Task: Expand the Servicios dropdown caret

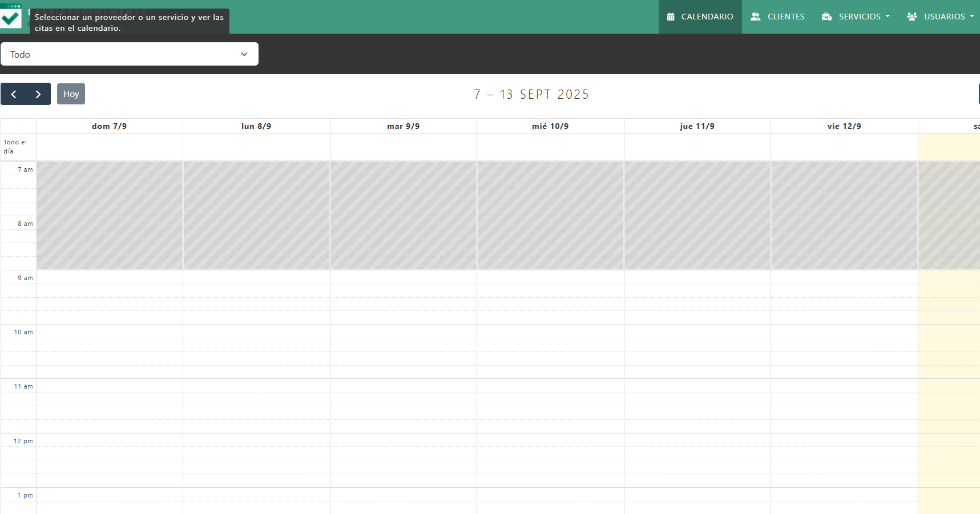Action: point(888,17)
